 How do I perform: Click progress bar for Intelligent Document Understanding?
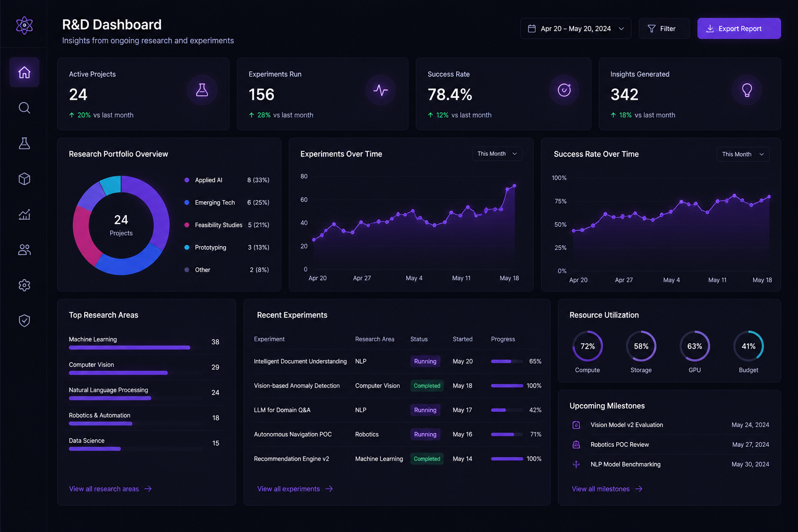[507, 361]
